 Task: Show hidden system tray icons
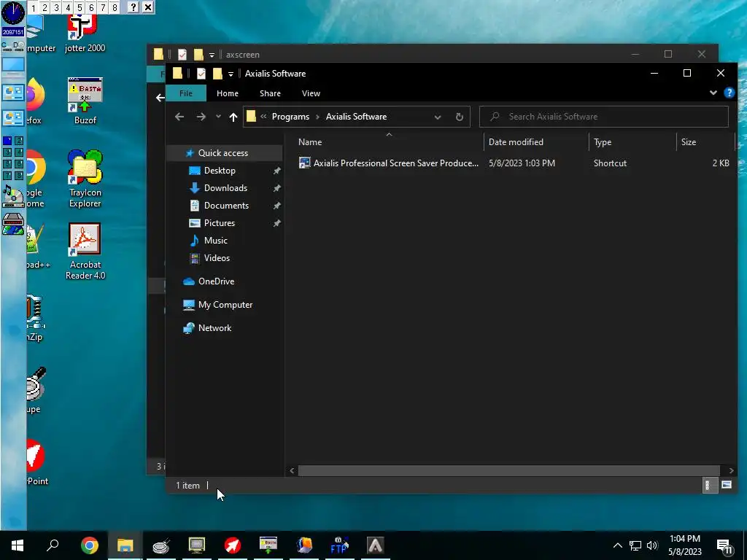point(617,545)
